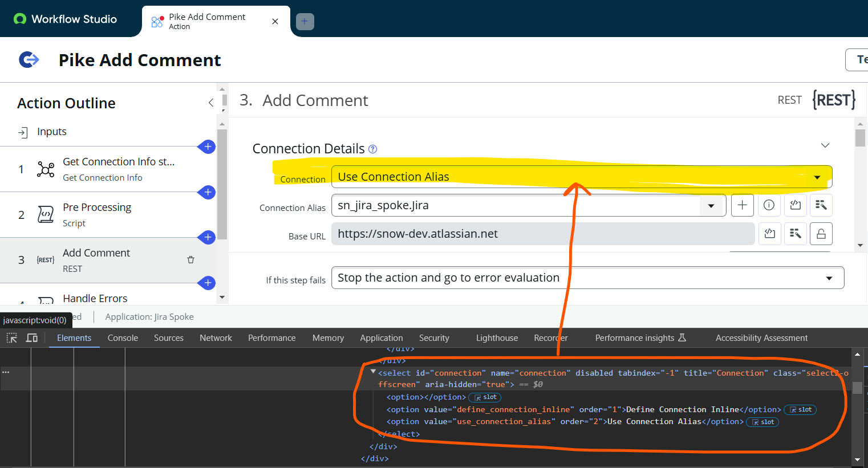Click the closing select tag line
This screenshot has width=868, height=468.
(x=399, y=434)
